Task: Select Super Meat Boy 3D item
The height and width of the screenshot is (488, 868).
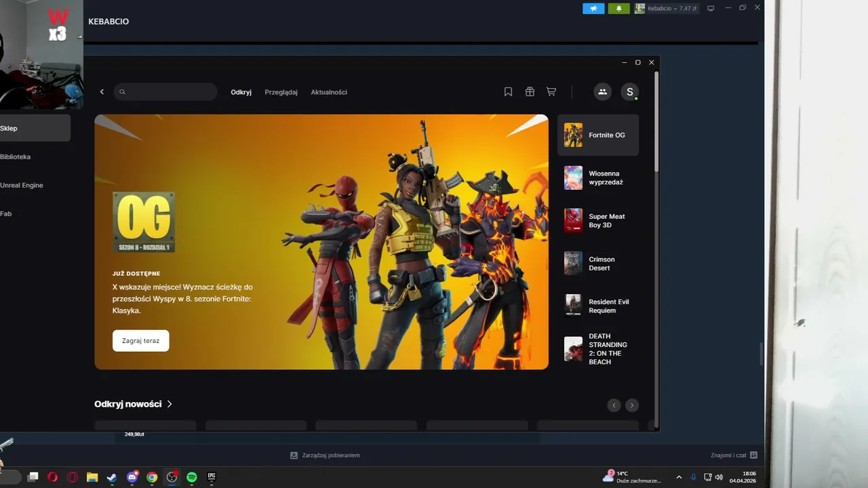Action: click(598, 220)
